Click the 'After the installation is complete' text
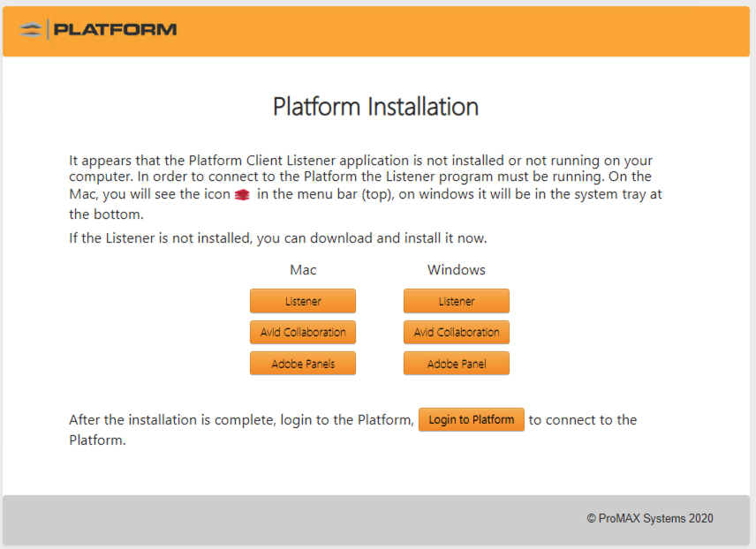 pos(242,420)
